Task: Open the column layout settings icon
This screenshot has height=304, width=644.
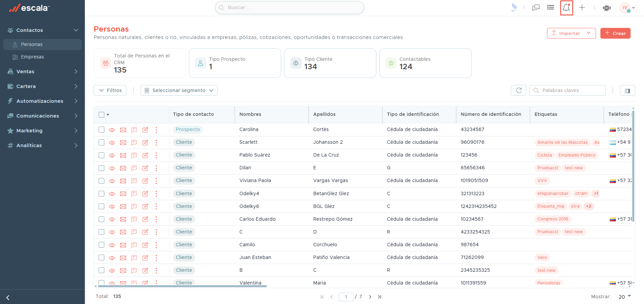Action: [628, 90]
